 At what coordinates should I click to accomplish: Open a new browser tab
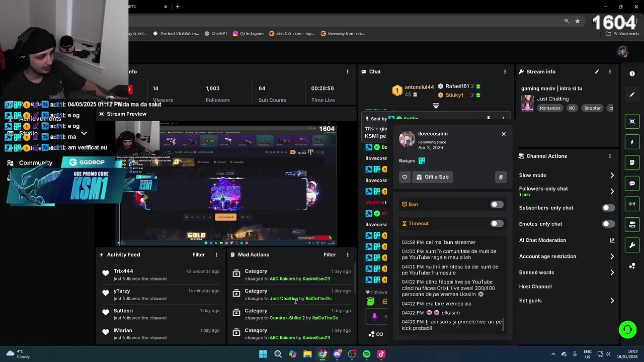click(178, 7)
